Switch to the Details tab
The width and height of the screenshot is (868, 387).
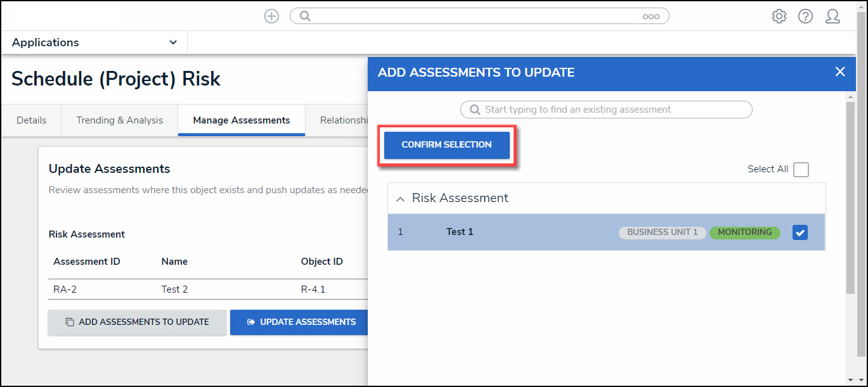[32, 120]
